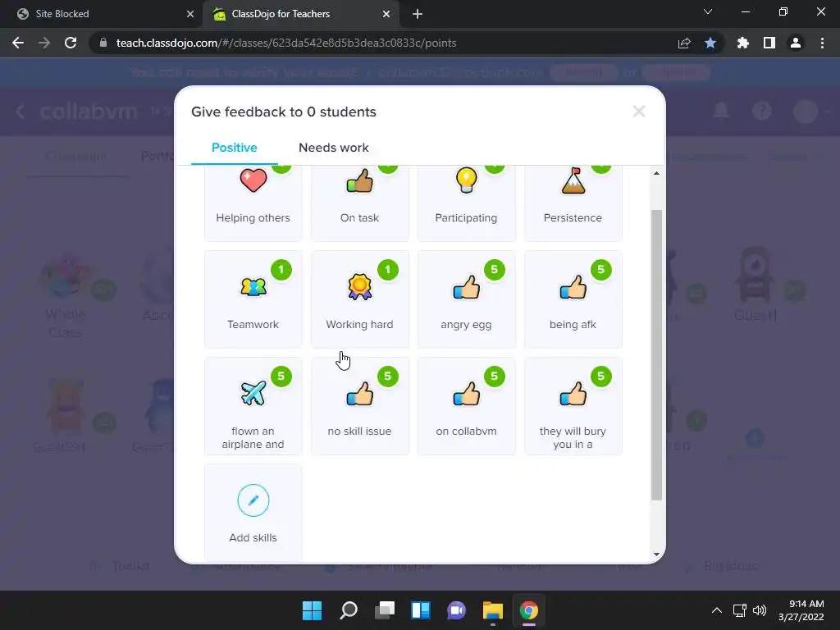The width and height of the screenshot is (840, 630).
Task: Award the on collabvm skill
Action: (466, 406)
